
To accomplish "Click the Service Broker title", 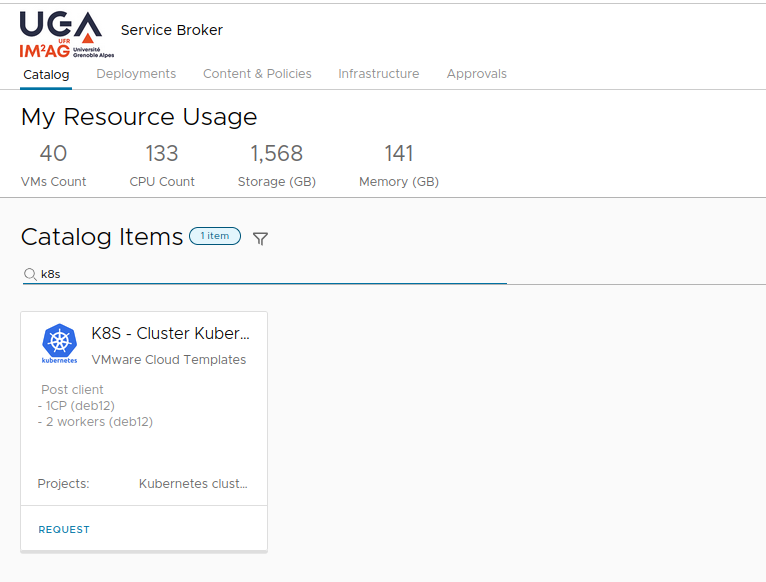I will pyautogui.click(x=171, y=30).
